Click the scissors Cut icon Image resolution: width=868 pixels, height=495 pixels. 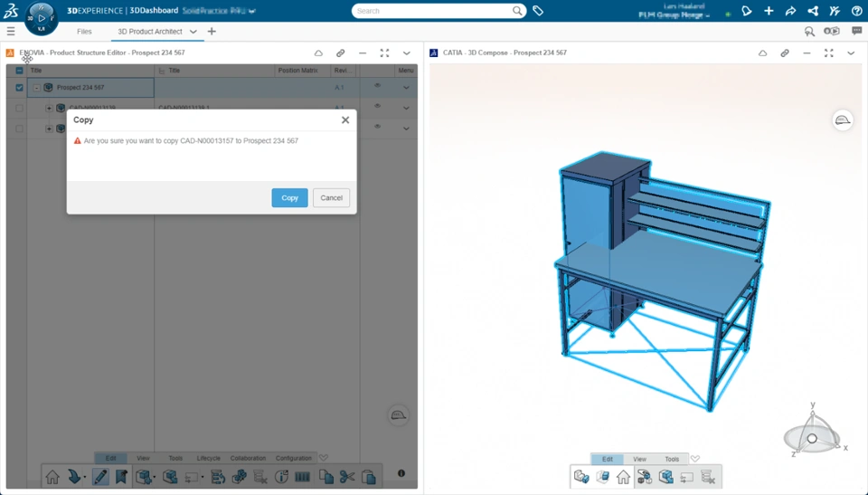[347, 477]
